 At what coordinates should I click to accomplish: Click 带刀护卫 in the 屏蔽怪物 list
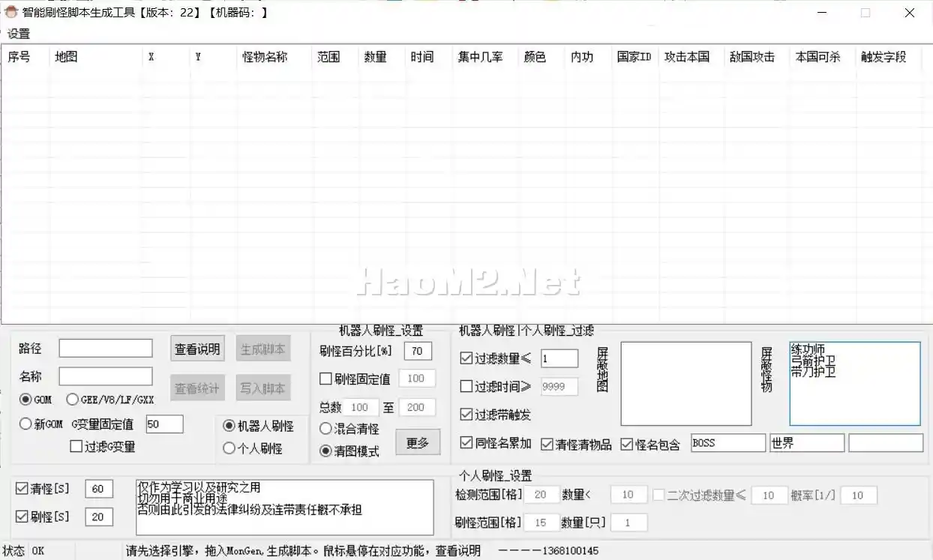tap(813, 370)
